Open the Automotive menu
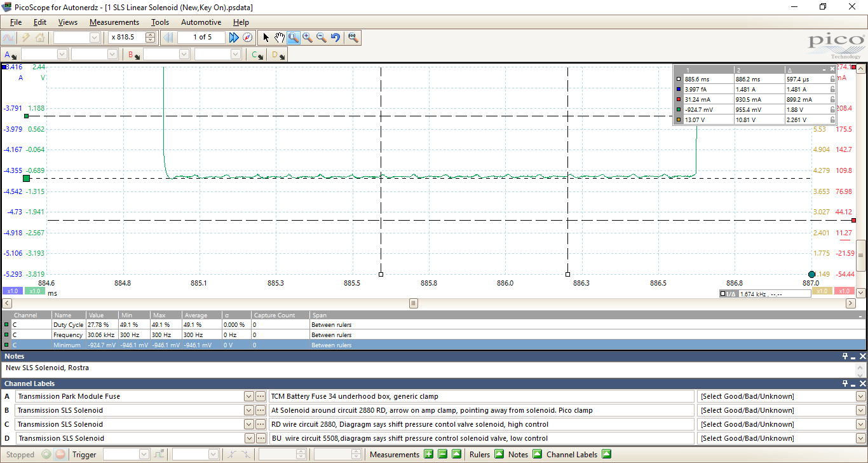The width and height of the screenshot is (868, 463). pyautogui.click(x=201, y=22)
